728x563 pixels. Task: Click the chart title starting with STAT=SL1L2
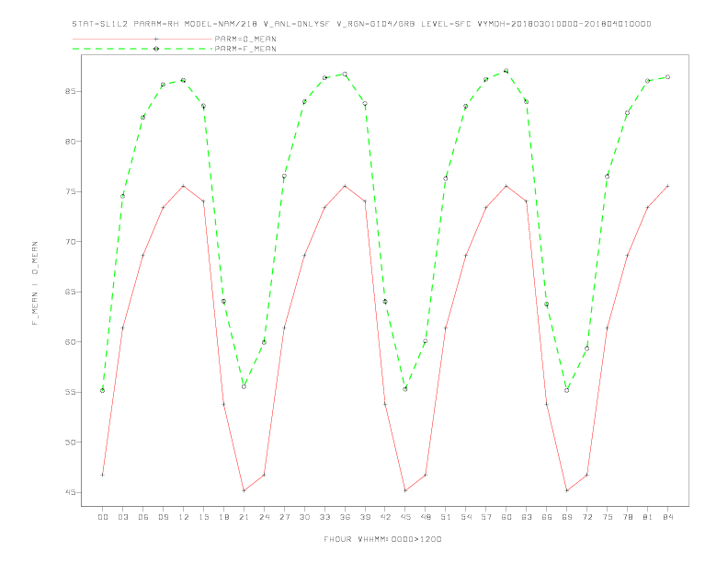click(361, 24)
